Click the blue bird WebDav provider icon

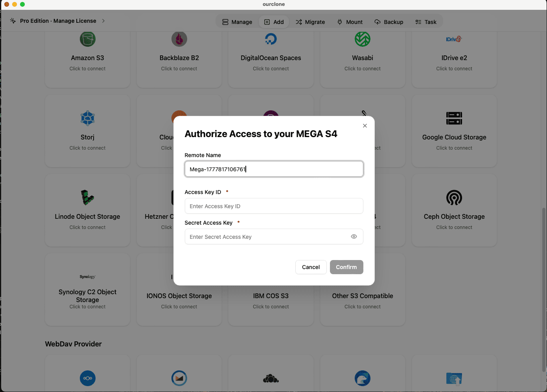pos(363,378)
